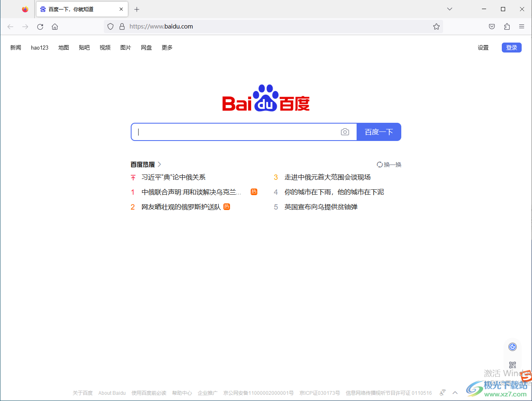
Task: Expand 百度热搜 with the chevron
Action: [160, 165]
